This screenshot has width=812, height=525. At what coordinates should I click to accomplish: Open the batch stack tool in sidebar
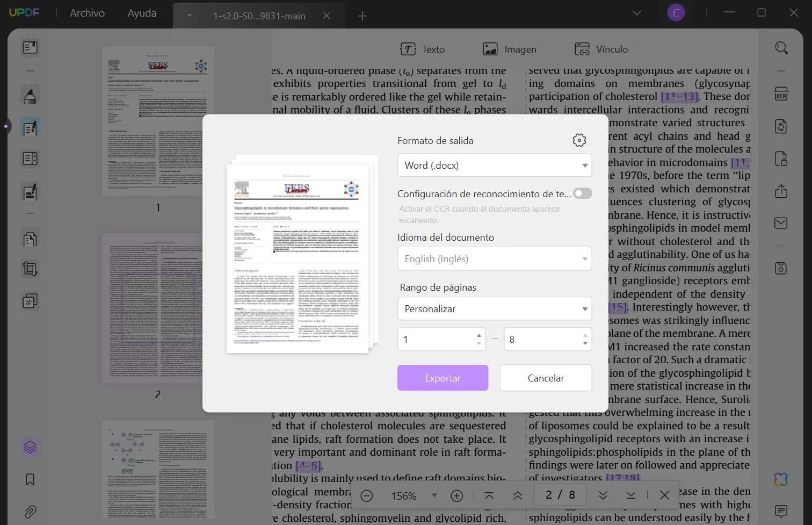point(30,301)
